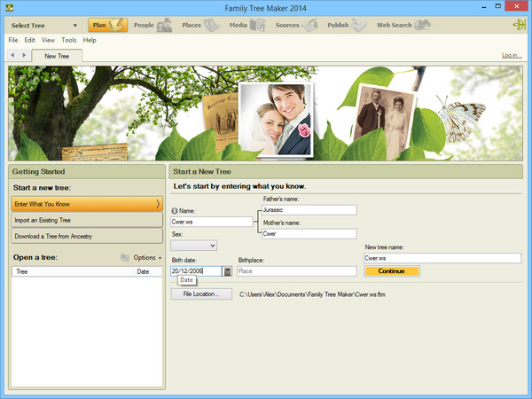Open the People workspace

click(153, 25)
